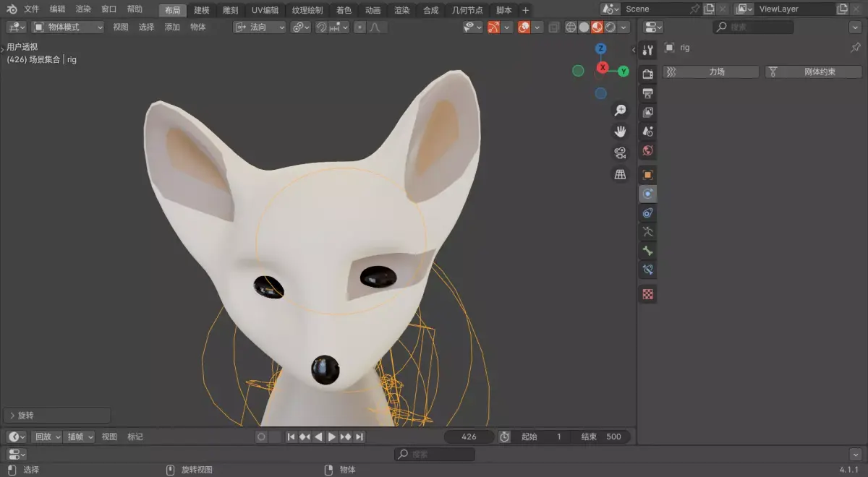
Task: Toggle the camera view
Action: click(620, 152)
